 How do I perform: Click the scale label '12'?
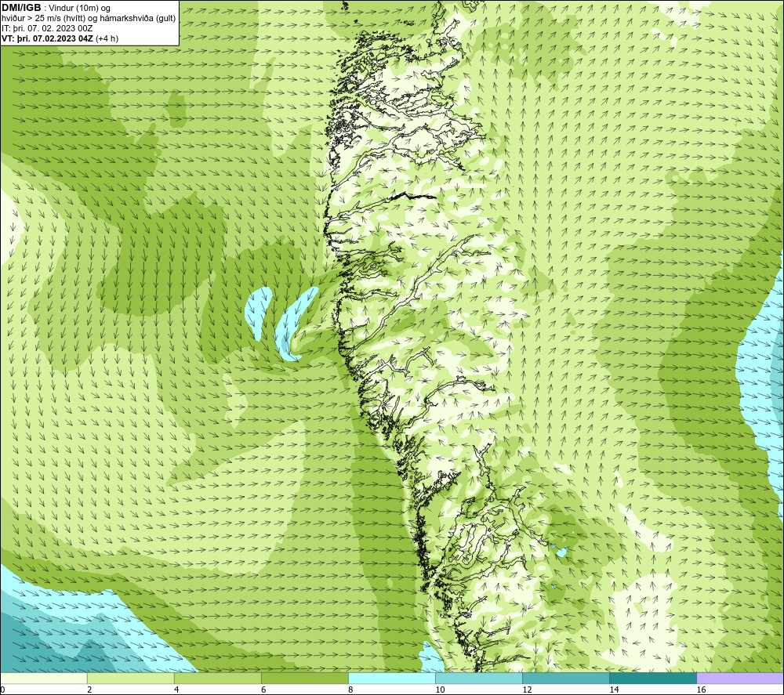pyautogui.click(x=527, y=690)
